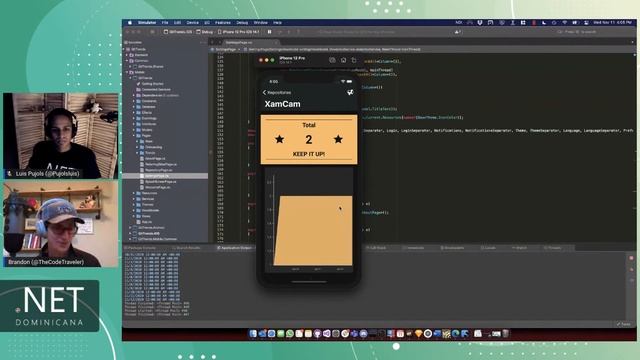Expand the GitTrends.iOS project
The image size is (640, 360).
[x=131, y=233]
